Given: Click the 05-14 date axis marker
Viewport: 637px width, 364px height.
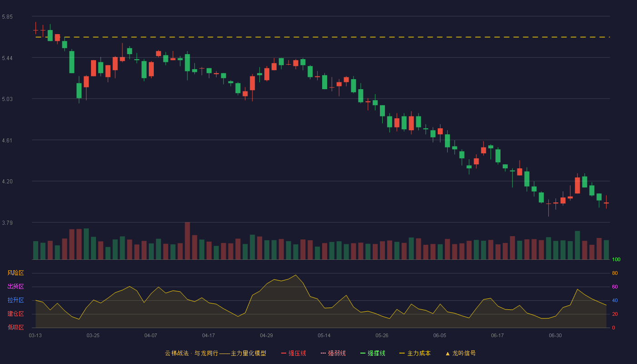Looking at the screenshot, I should pyautogui.click(x=324, y=335).
